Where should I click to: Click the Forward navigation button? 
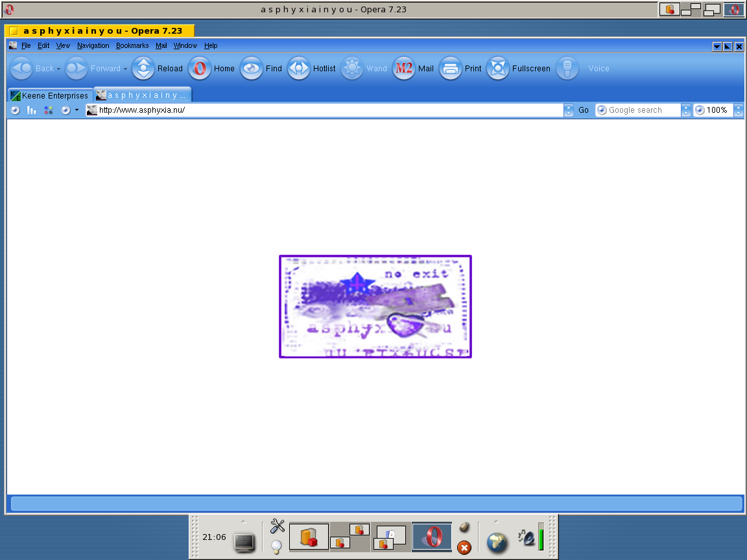[93, 69]
